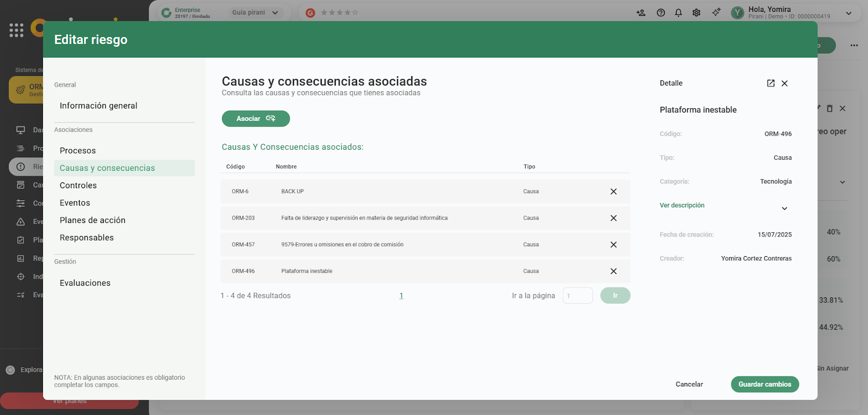Click the Código column header

235,167
